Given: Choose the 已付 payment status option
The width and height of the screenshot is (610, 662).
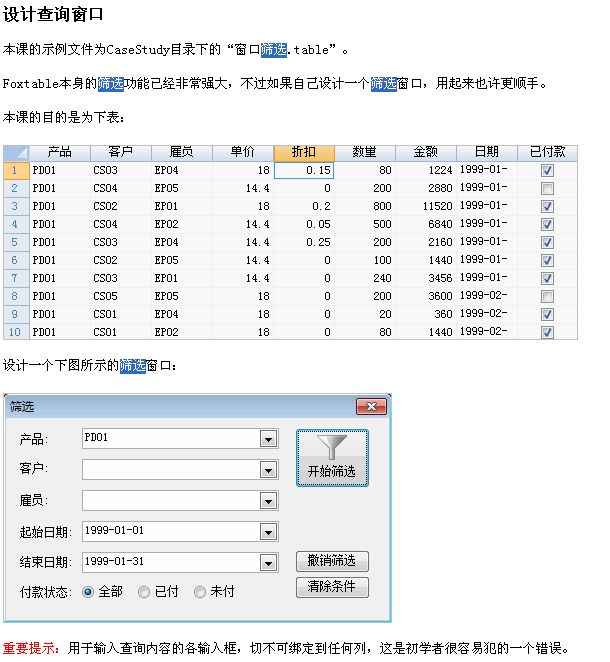Looking at the screenshot, I should 144,592.
